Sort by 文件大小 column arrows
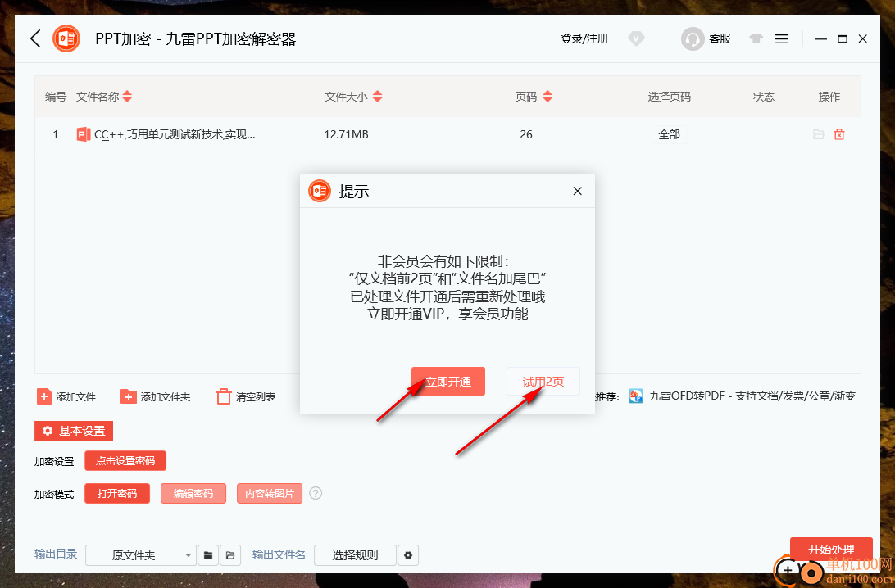 click(x=377, y=97)
